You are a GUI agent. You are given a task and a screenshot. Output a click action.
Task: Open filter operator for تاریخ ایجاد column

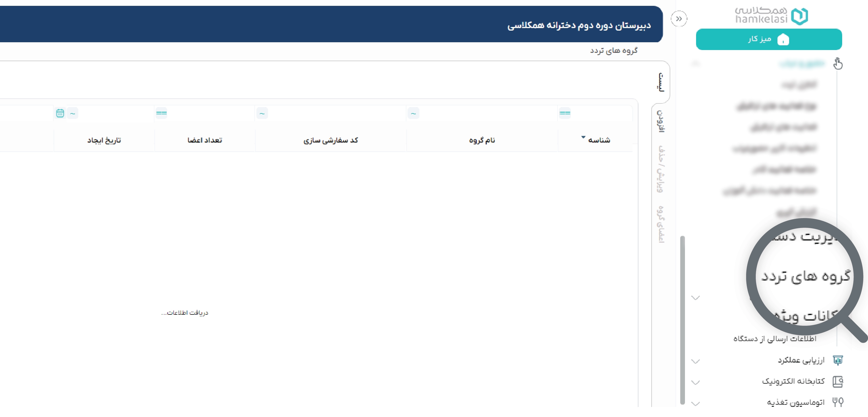pos(72,113)
